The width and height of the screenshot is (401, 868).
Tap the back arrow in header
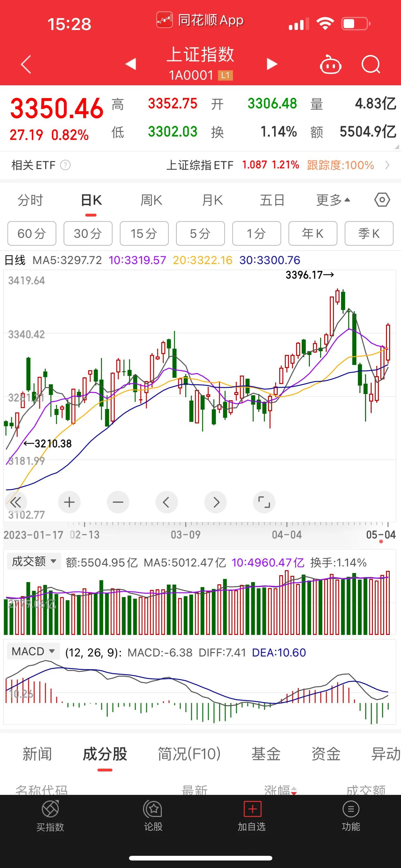pyautogui.click(x=26, y=64)
